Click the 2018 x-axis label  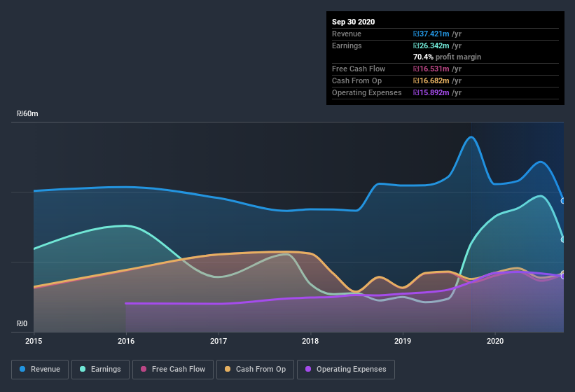310,341
